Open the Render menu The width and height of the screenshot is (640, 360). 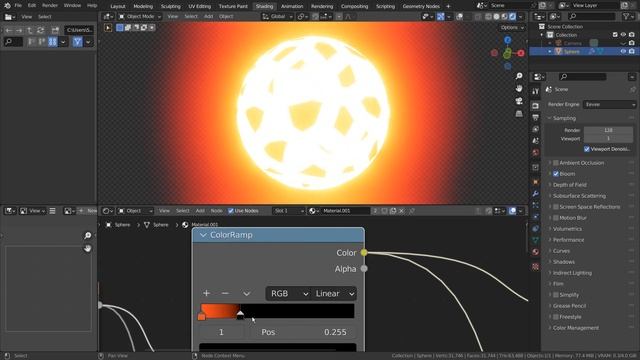pos(50,6)
